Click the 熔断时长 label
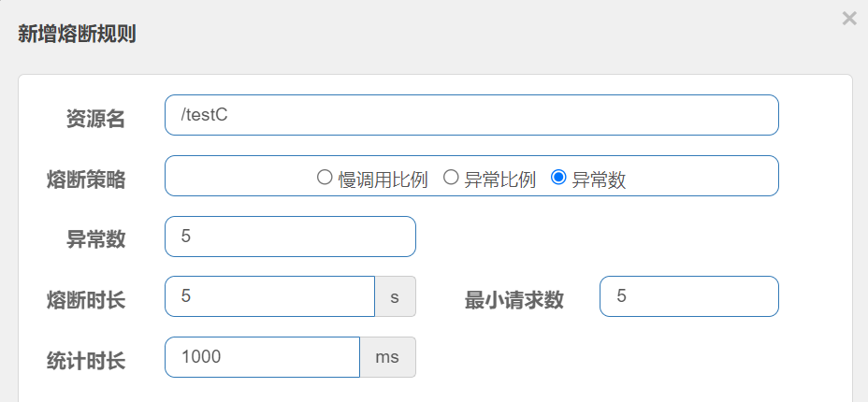The image size is (868, 402). (86, 300)
